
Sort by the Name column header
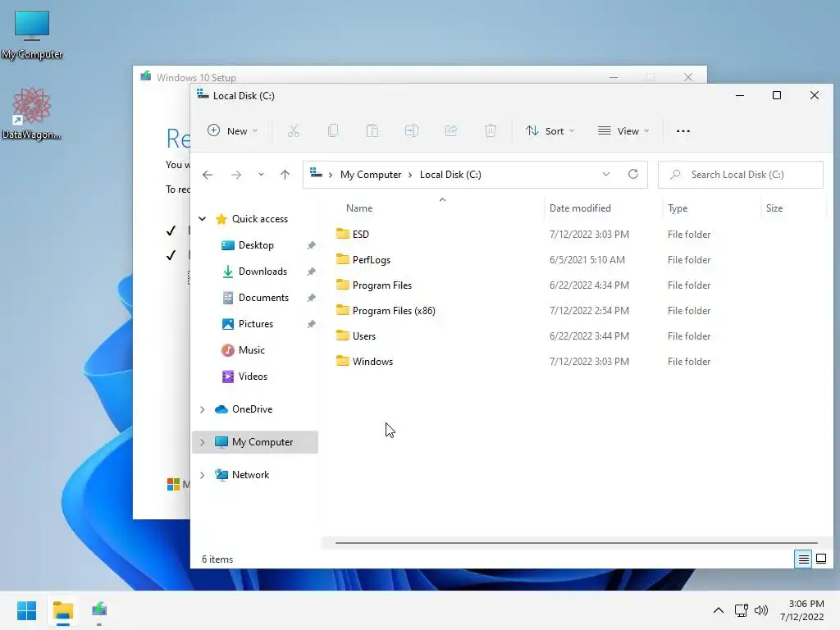coord(359,208)
